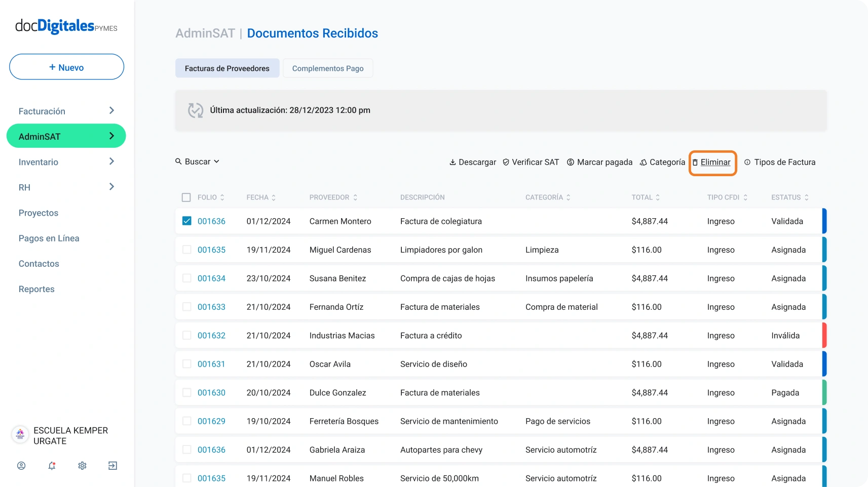
Task: Click the Limpiadores por galon description
Action: pos(441,250)
